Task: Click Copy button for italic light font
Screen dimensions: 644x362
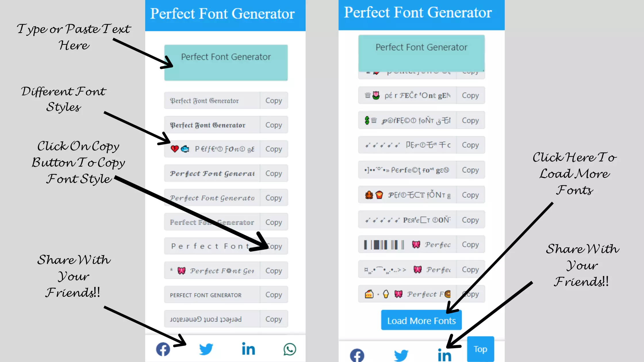Action: coord(273,198)
